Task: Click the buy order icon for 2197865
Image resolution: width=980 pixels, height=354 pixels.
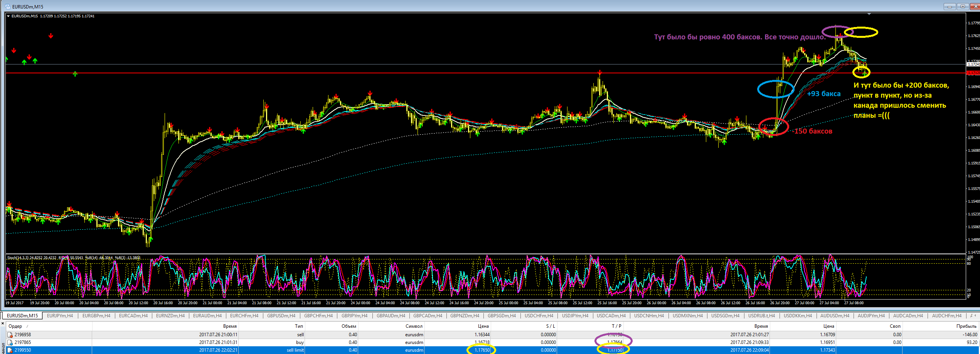Action: [10, 342]
